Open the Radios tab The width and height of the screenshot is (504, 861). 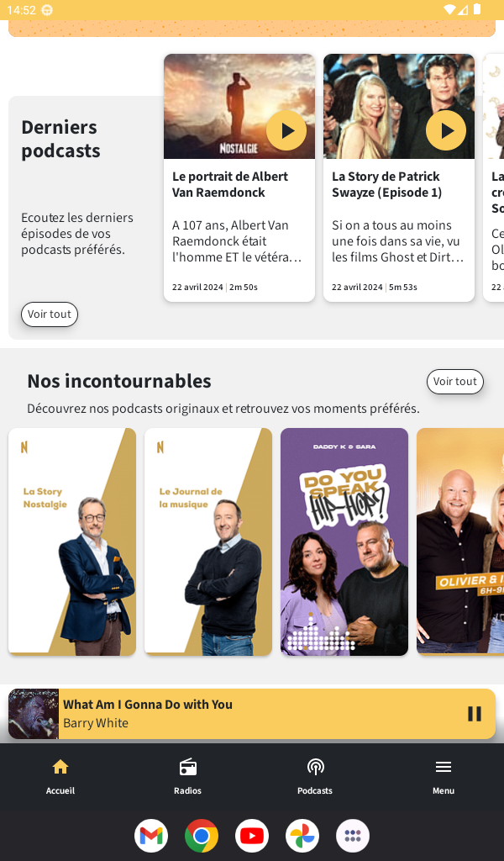(187, 776)
